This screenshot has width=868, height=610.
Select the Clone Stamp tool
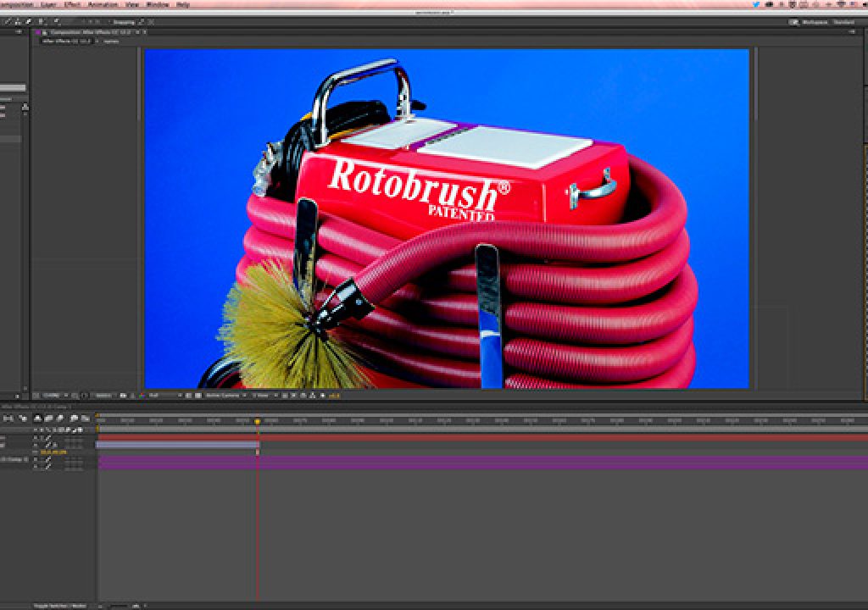pos(18,22)
